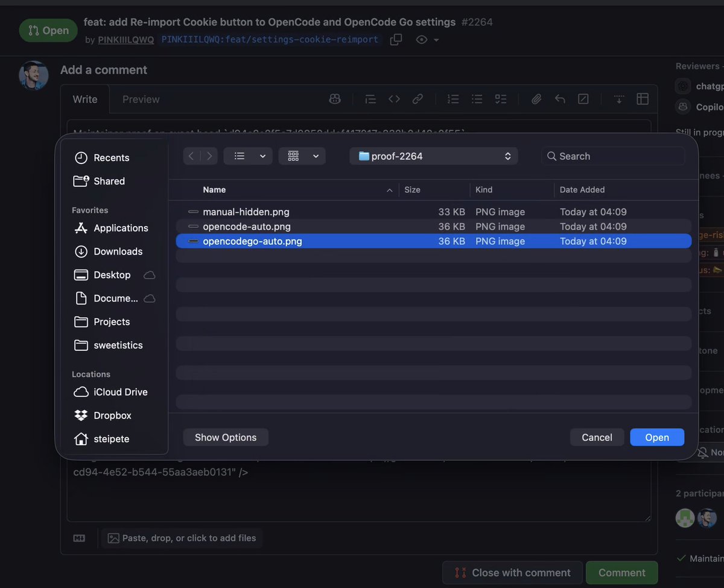Add an unordered bullet list

(x=477, y=99)
